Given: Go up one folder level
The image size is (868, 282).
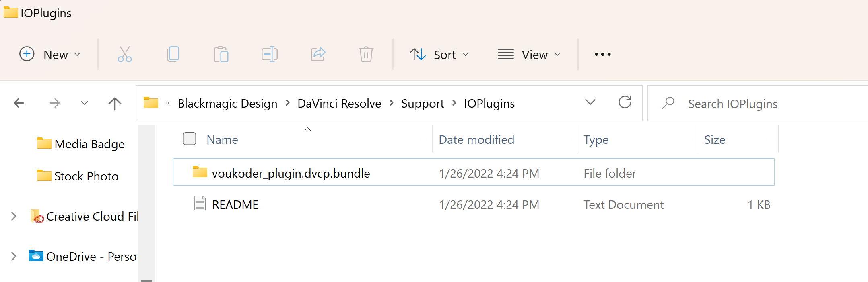Looking at the screenshot, I should click(x=115, y=104).
